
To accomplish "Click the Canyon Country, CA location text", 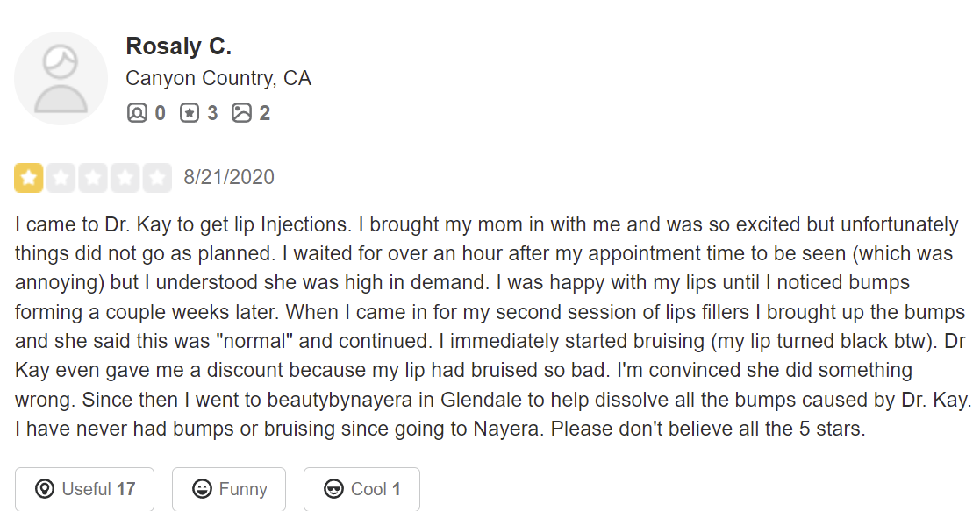I will (x=218, y=79).
